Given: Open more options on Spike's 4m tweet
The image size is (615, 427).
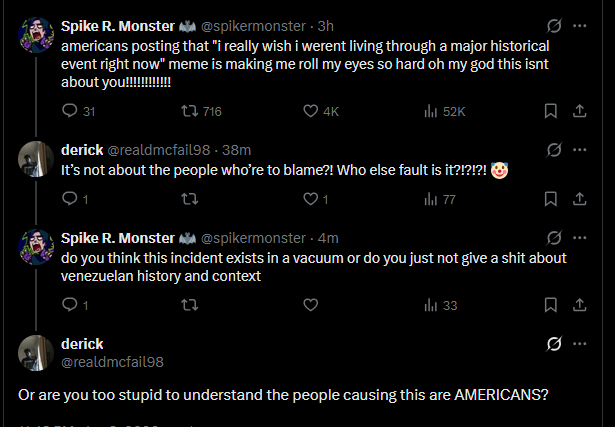Looking at the screenshot, I should [x=579, y=238].
